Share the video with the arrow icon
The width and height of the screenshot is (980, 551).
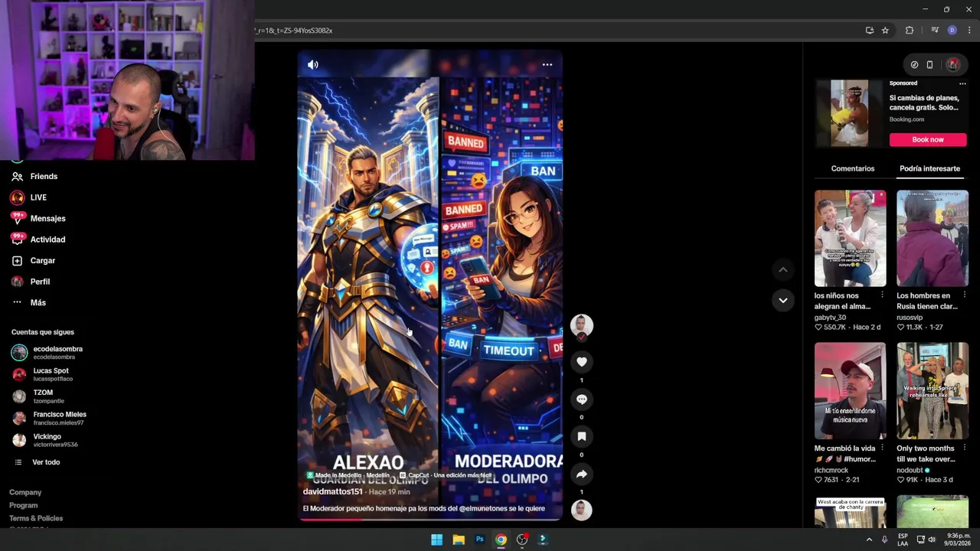[x=581, y=474]
